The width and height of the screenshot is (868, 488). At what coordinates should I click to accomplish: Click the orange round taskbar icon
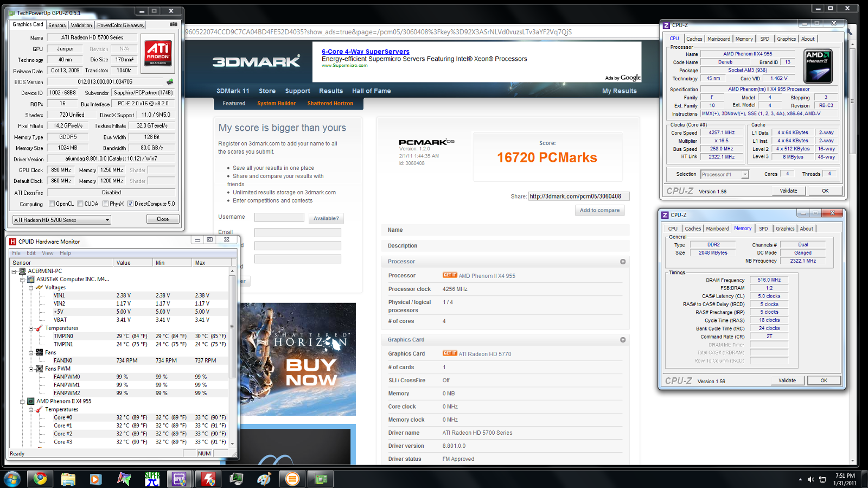292,479
